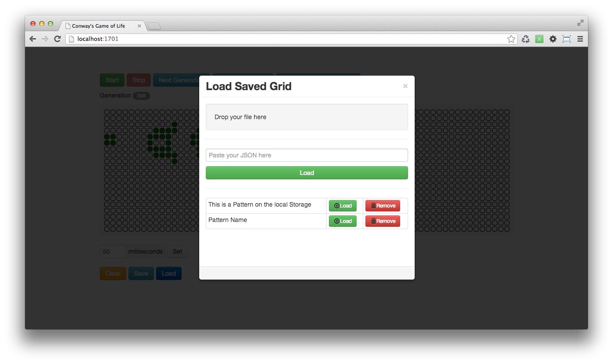Minimize window with yellow traffic light

pos(42,24)
